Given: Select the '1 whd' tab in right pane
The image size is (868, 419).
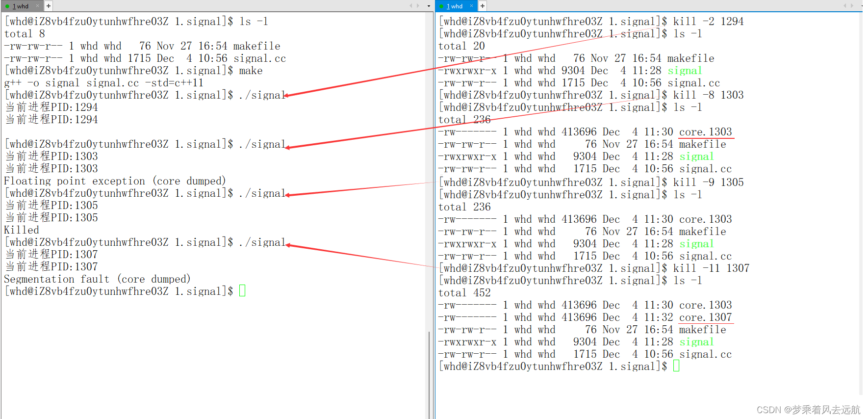Looking at the screenshot, I should [x=455, y=6].
